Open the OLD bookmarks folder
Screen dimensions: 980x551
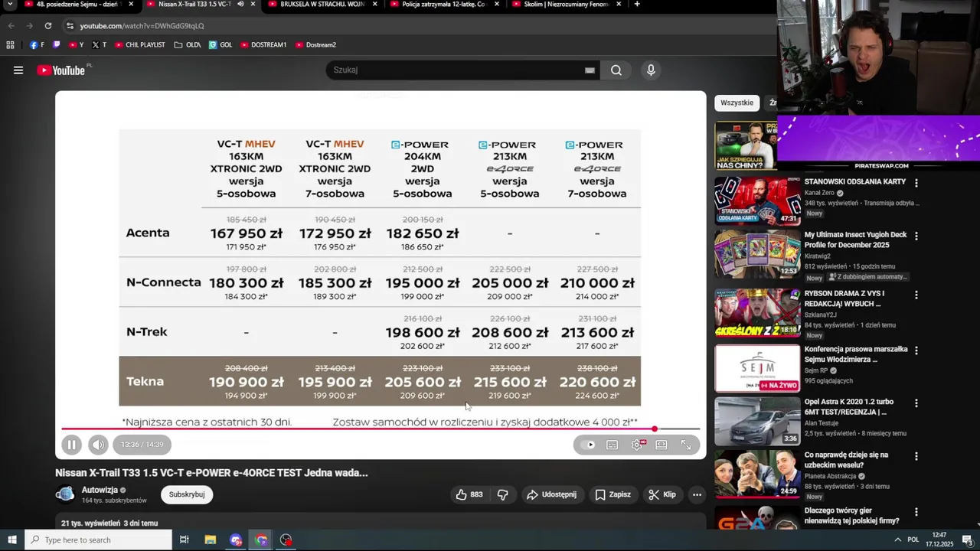pyautogui.click(x=188, y=45)
